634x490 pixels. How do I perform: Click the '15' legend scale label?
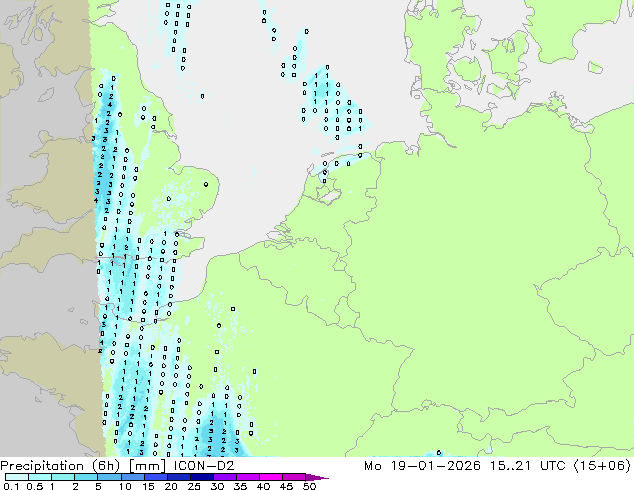[148, 486]
